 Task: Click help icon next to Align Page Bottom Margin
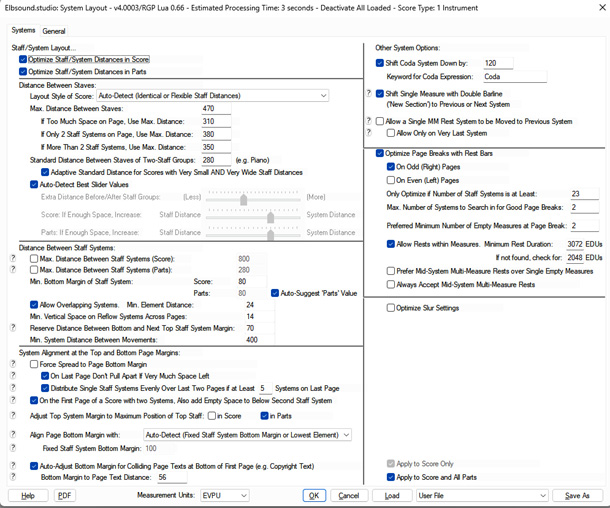click(x=14, y=435)
